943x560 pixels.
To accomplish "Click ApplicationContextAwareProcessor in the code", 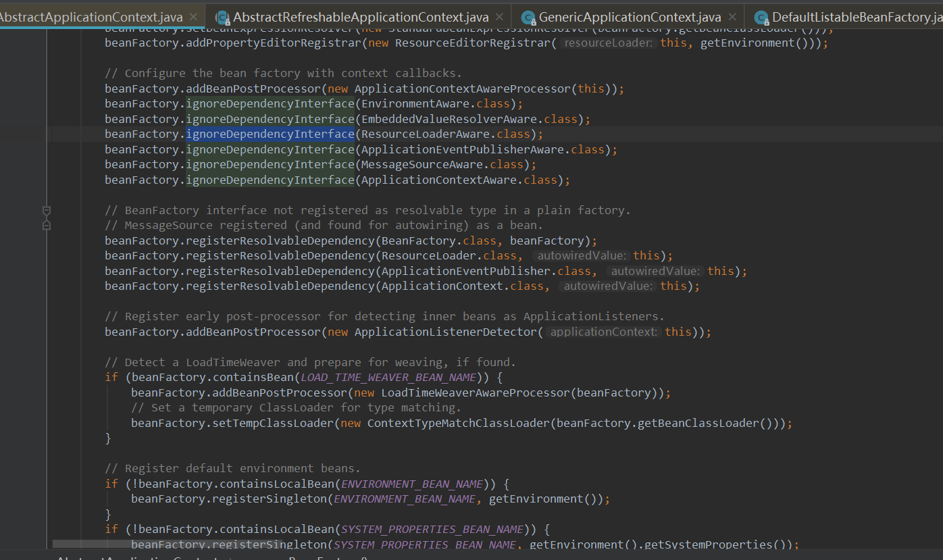I will (x=463, y=88).
